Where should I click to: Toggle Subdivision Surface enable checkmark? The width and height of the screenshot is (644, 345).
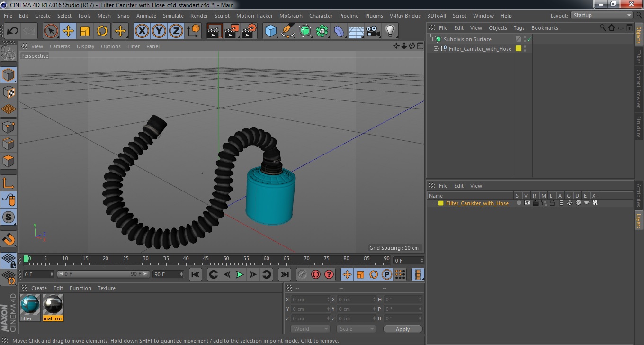pyautogui.click(x=529, y=39)
